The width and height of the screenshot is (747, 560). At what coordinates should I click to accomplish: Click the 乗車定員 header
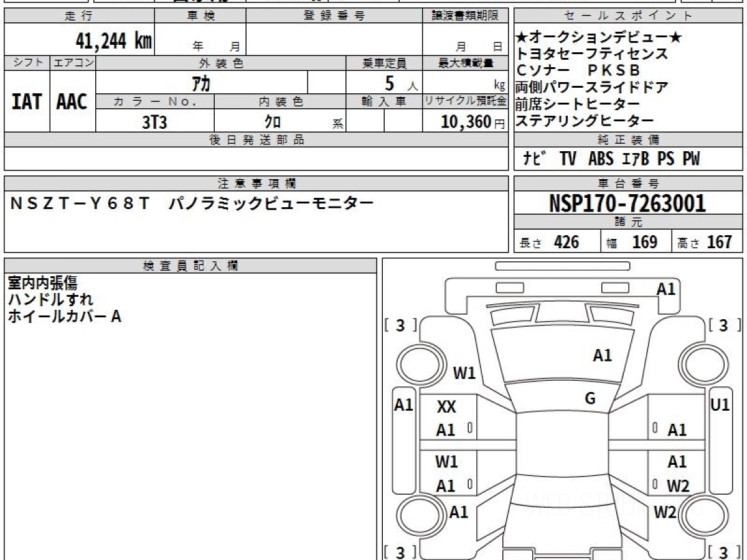click(384, 63)
